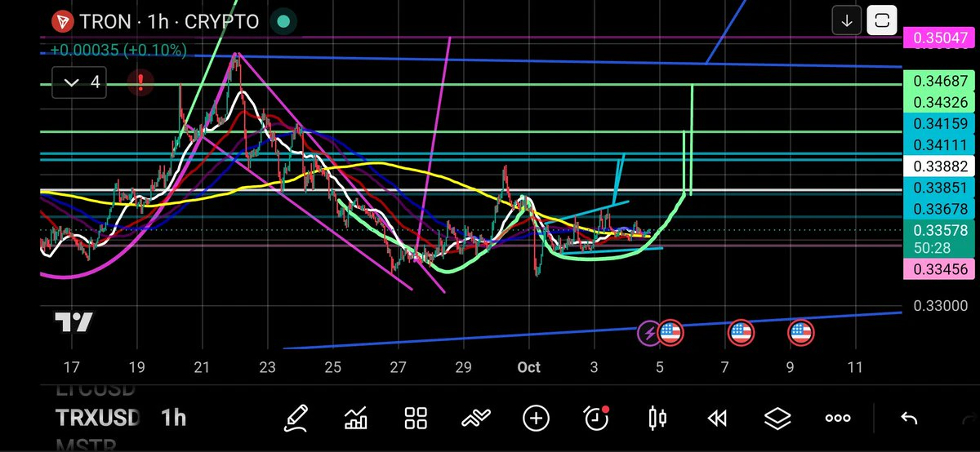Select the 0.34326 price label
This screenshot has height=452, width=980.
click(938, 102)
